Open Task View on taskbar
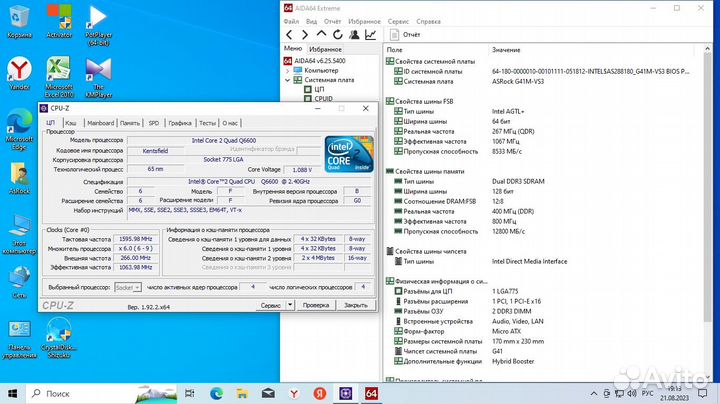Image resolution: width=720 pixels, height=404 pixels. (x=189, y=393)
